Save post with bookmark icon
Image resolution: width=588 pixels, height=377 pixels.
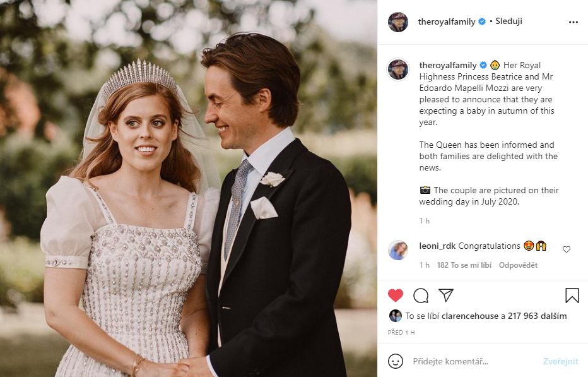tap(572, 295)
